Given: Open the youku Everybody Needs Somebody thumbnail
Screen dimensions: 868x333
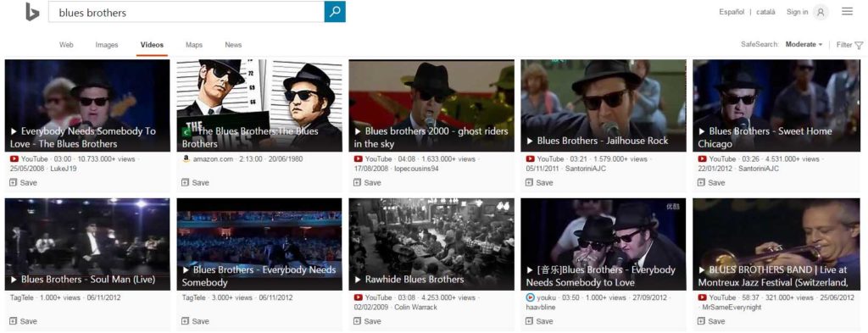Looking at the screenshot, I should [604, 244].
